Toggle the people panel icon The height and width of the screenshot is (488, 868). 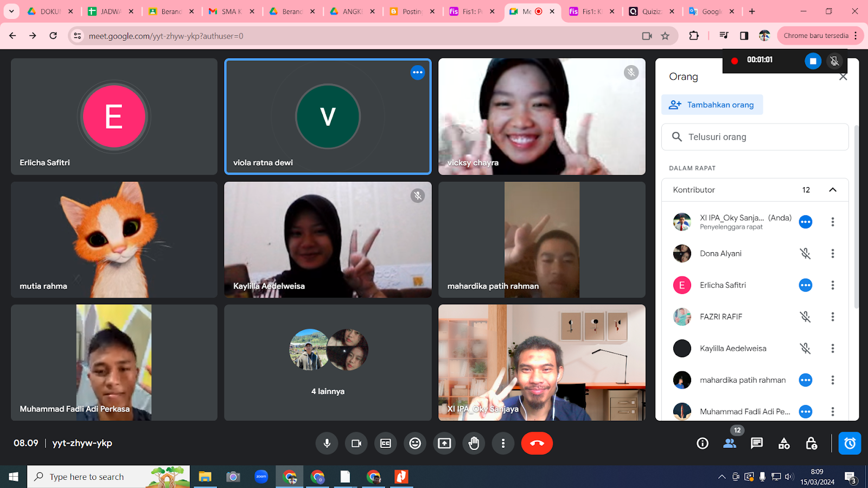730,444
